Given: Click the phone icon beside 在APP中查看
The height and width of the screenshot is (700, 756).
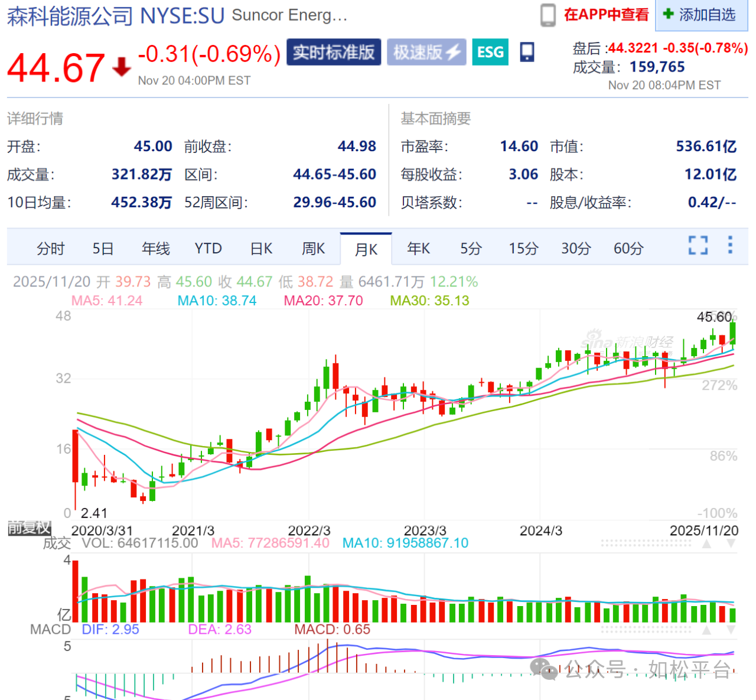Looking at the screenshot, I should [548, 15].
